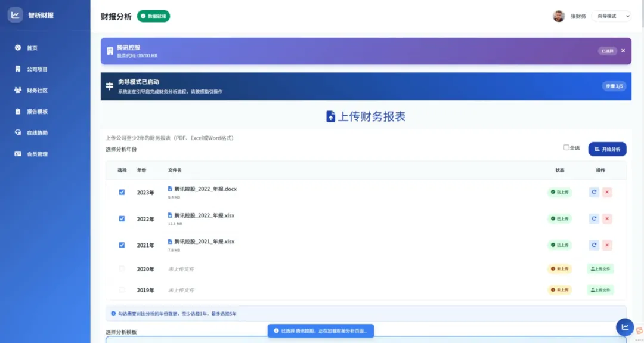Click 已上传 status of 2023年 row

tap(559, 192)
